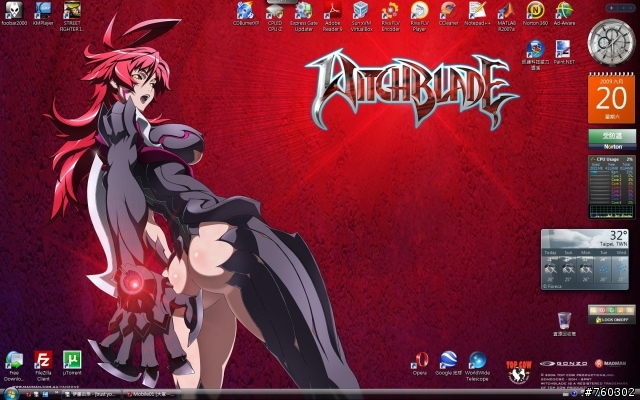Launch WorldWide Telescope shortcut
640x400 pixels.
477,366
